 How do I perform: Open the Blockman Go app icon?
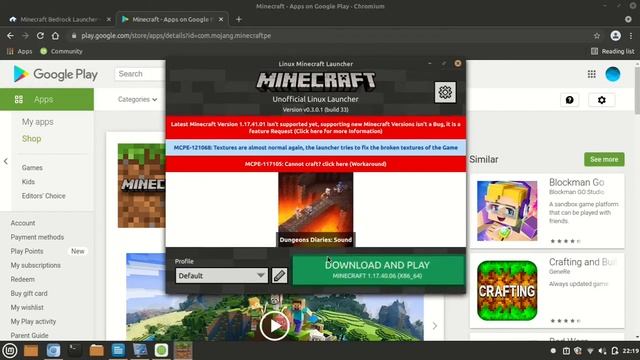(507, 211)
